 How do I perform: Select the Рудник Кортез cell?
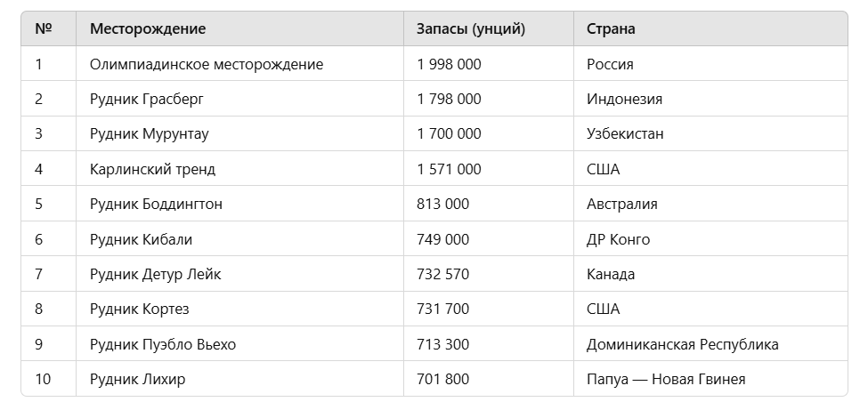139,310
